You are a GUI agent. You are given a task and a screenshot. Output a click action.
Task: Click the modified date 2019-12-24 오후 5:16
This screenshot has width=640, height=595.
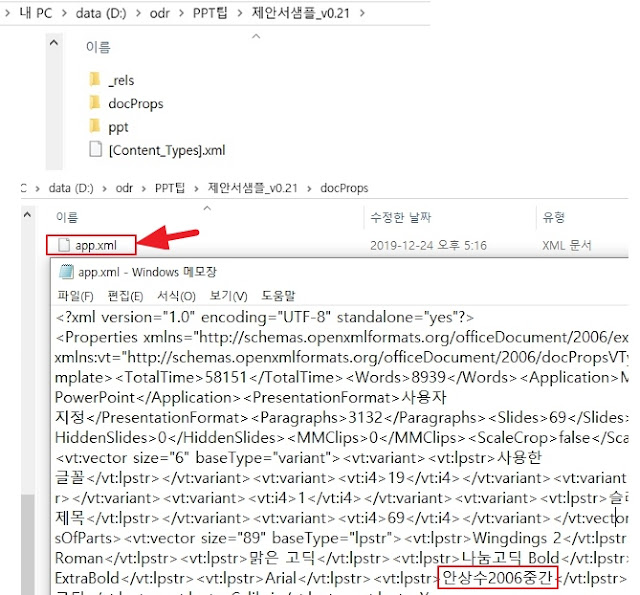[x=428, y=245]
